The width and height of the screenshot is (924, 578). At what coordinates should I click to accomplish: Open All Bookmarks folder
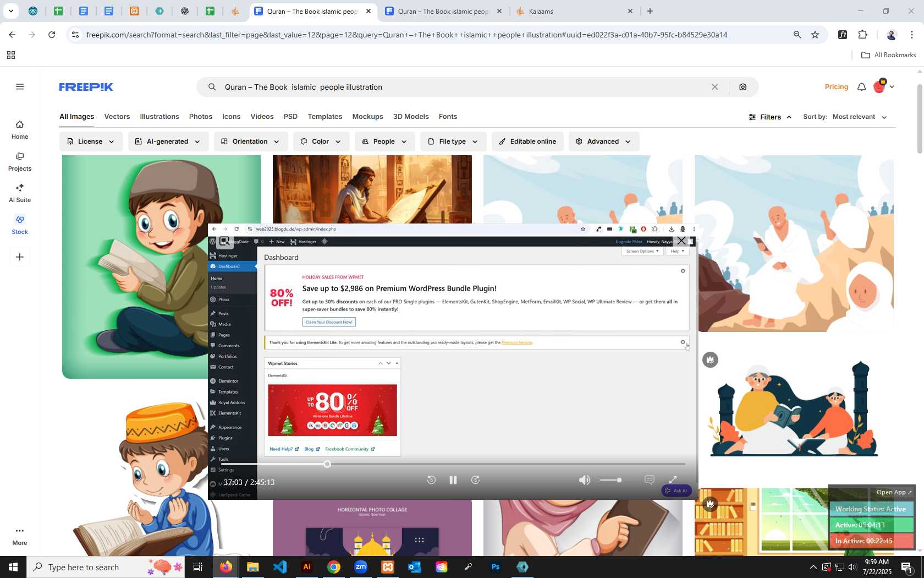[x=888, y=55]
